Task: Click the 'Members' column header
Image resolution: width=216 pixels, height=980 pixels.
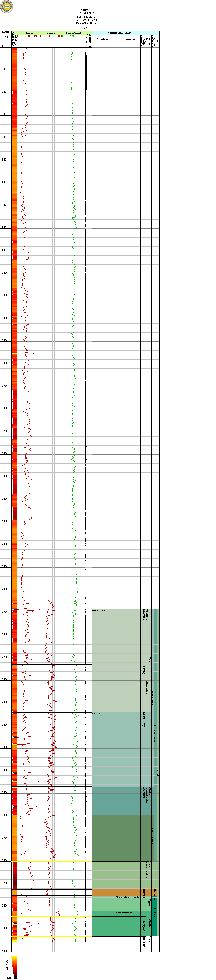Action: click(102, 39)
